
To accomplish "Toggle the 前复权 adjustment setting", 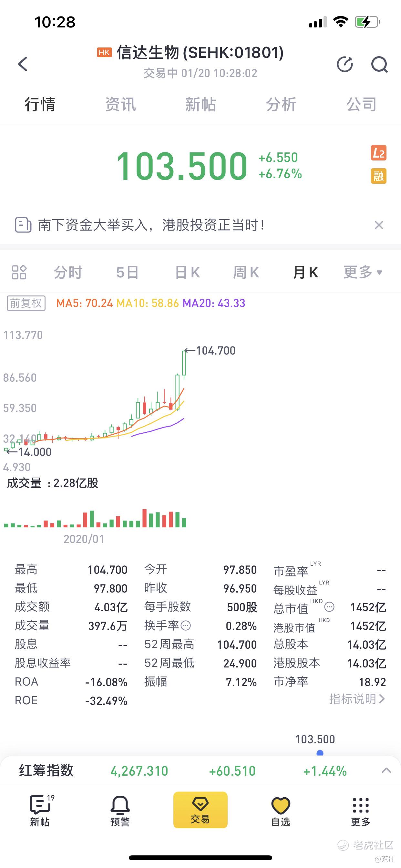I will tap(26, 303).
